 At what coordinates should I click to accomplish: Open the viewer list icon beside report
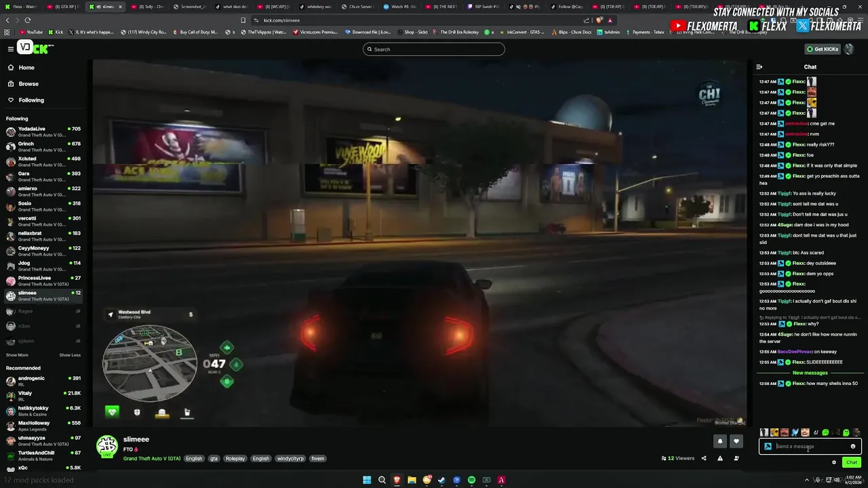coord(736,458)
